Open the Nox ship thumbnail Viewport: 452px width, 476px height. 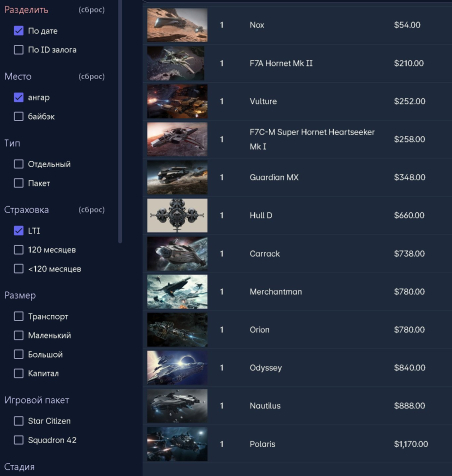(177, 25)
